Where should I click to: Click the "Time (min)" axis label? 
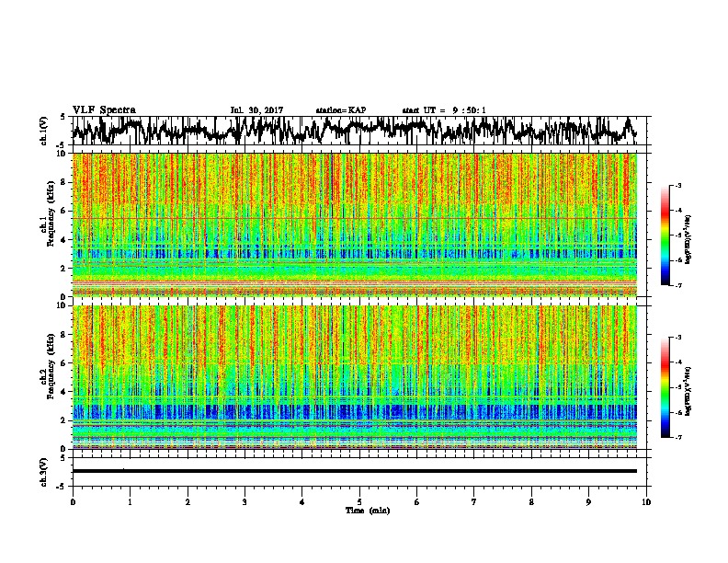[x=368, y=511]
